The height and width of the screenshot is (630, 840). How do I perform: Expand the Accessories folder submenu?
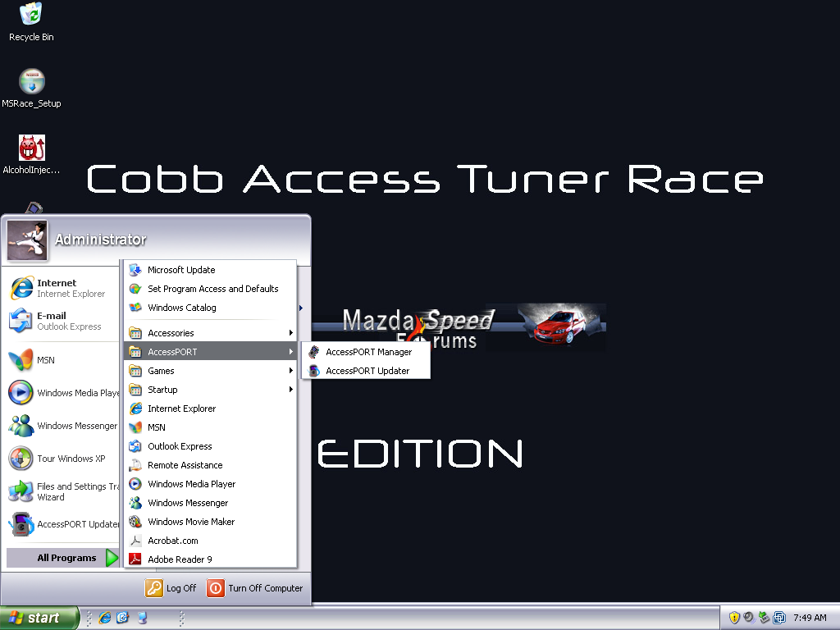[x=211, y=333]
